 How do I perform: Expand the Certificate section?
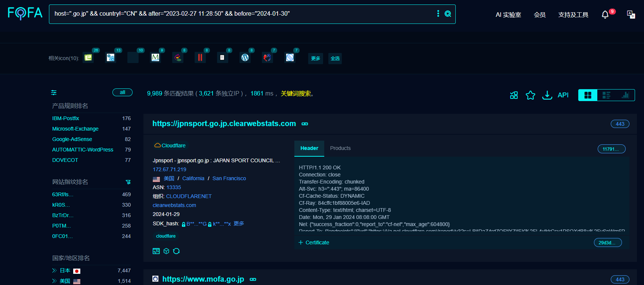pos(314,242)
